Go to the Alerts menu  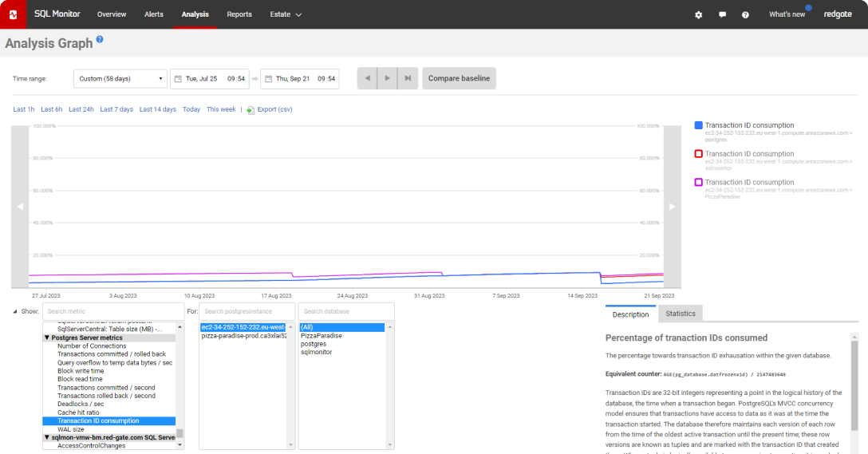(x=154, y=14)
